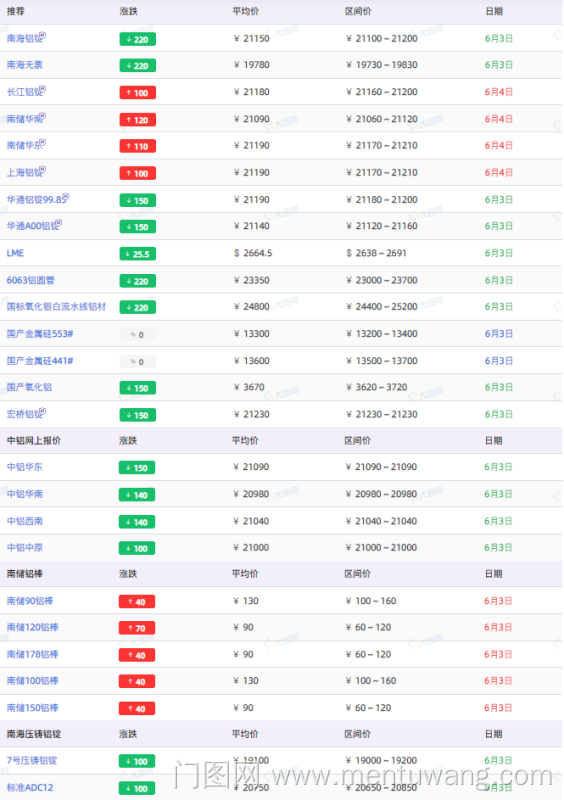The height and width of the screenshot is (800, 564).
Task: Click the 6月4日 date in 长江铝锭 row
Action: click(499, 92)
